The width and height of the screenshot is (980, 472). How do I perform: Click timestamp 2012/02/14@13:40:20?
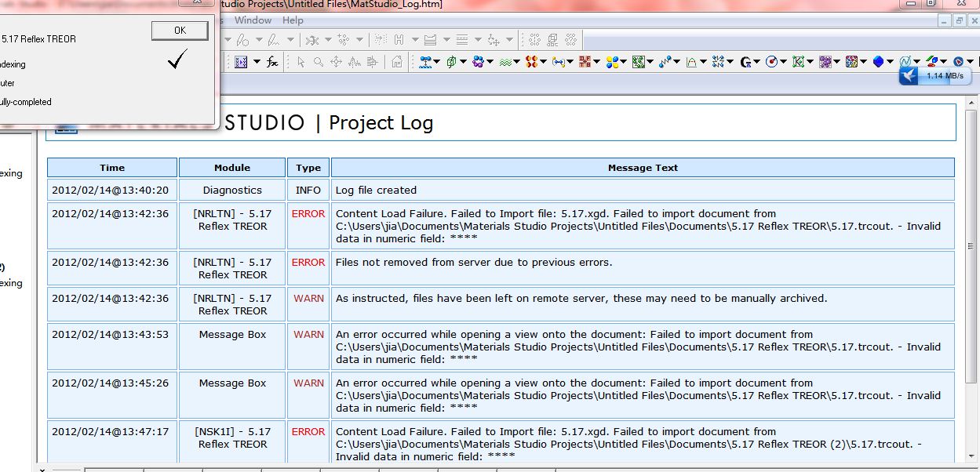click(x=110, y=190)
